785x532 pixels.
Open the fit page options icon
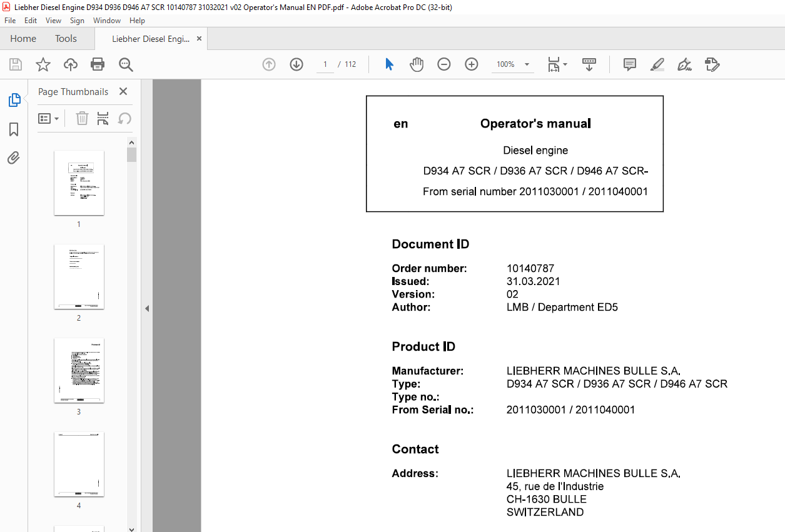(556, 64)
